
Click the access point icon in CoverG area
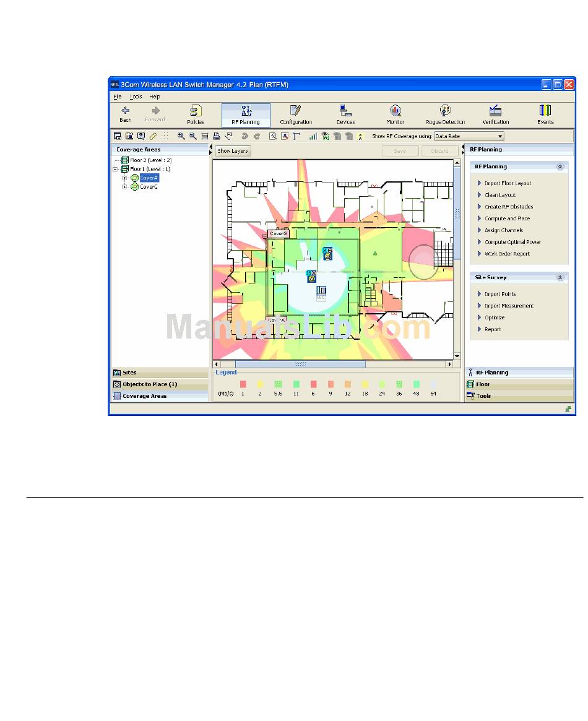327,253
